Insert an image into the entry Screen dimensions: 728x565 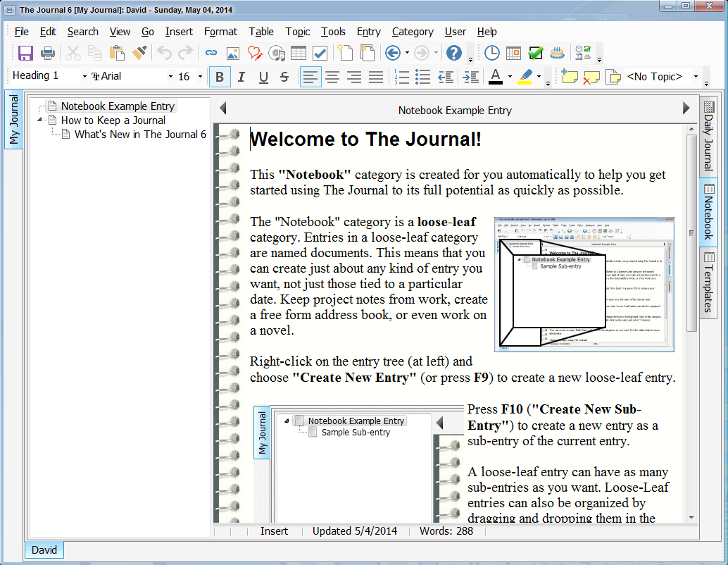click(x=233, y=53)
